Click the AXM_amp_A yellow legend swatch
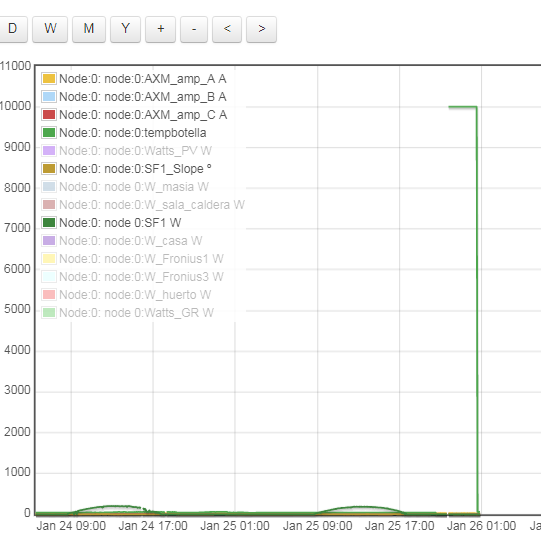Image resolution: width=541 pixels, height=542 pixels. point(49,78)
